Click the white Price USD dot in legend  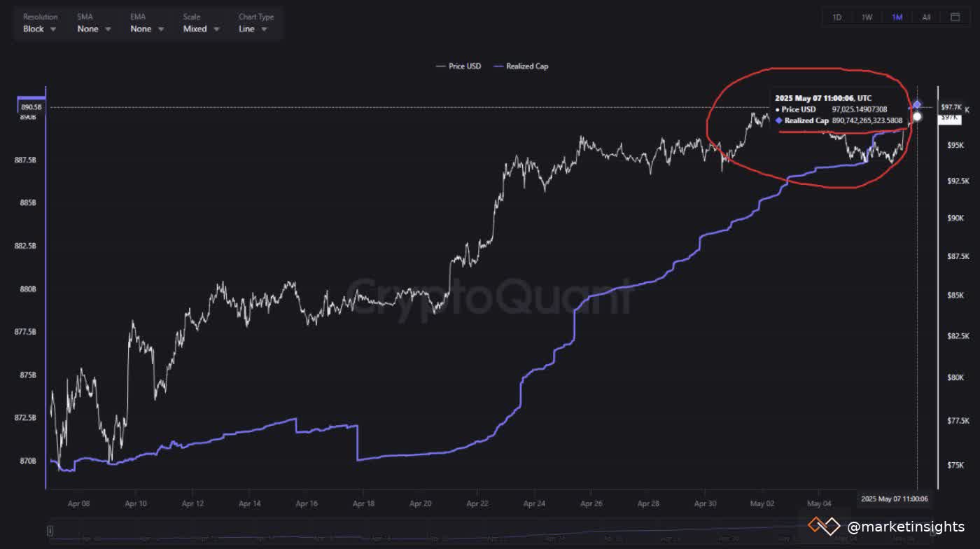442,66
